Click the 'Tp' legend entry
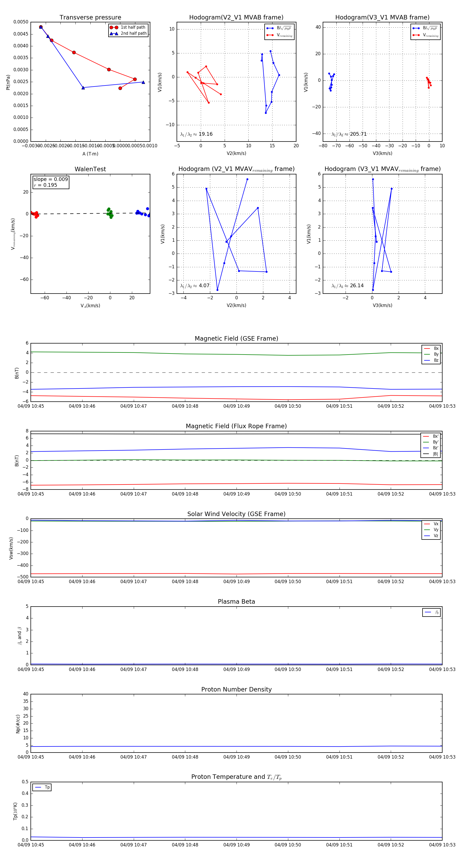This screenshot has width=473, height=868. tap(42, 787)
